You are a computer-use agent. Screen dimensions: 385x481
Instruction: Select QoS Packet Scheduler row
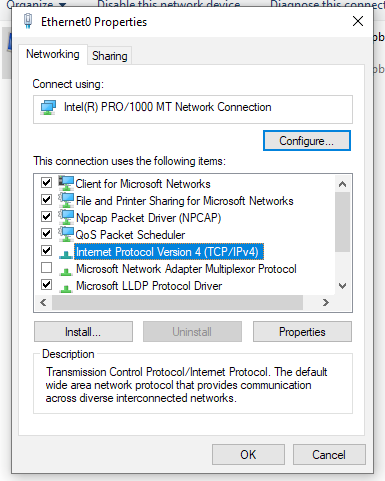pyautogui.click(x=130, y=235)
